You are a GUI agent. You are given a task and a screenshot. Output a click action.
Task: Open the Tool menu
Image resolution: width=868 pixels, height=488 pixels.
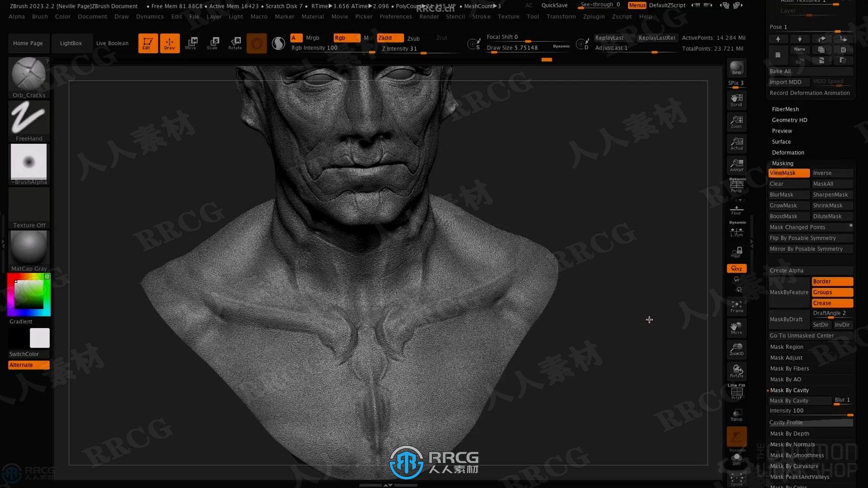[533, 17]
